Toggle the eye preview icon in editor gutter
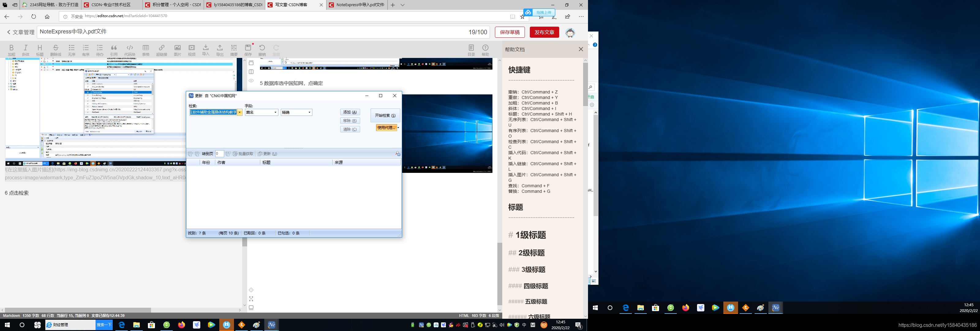 251,80
